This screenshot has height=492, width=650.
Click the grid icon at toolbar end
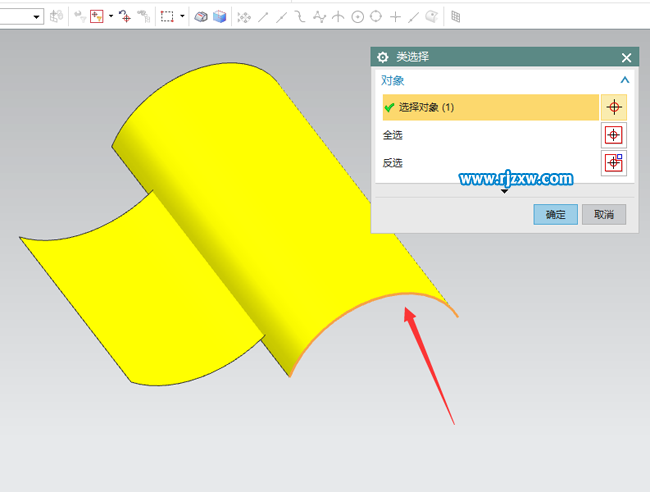point(456,16)
